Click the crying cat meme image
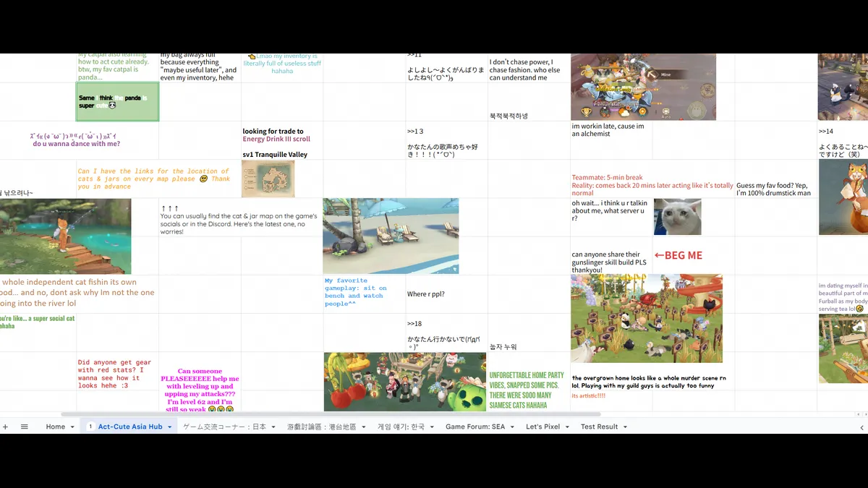This screenshot has width=868, height=488. click(x=677, y=217)
